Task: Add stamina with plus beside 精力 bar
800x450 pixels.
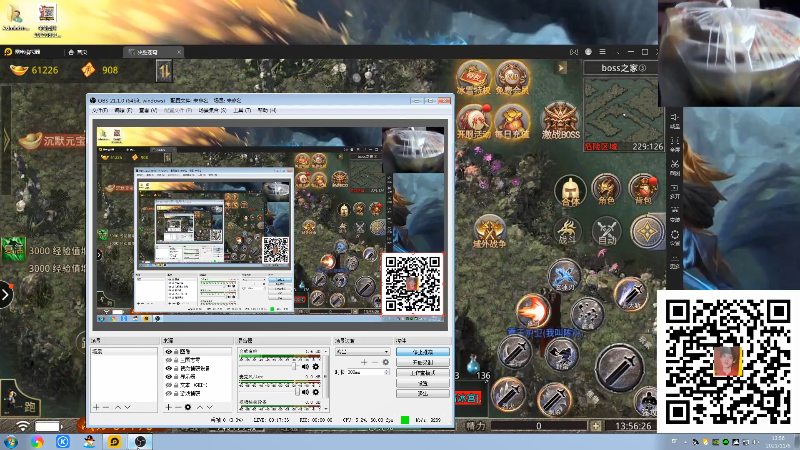Action: pyautogui.click(x=596, y=426)
